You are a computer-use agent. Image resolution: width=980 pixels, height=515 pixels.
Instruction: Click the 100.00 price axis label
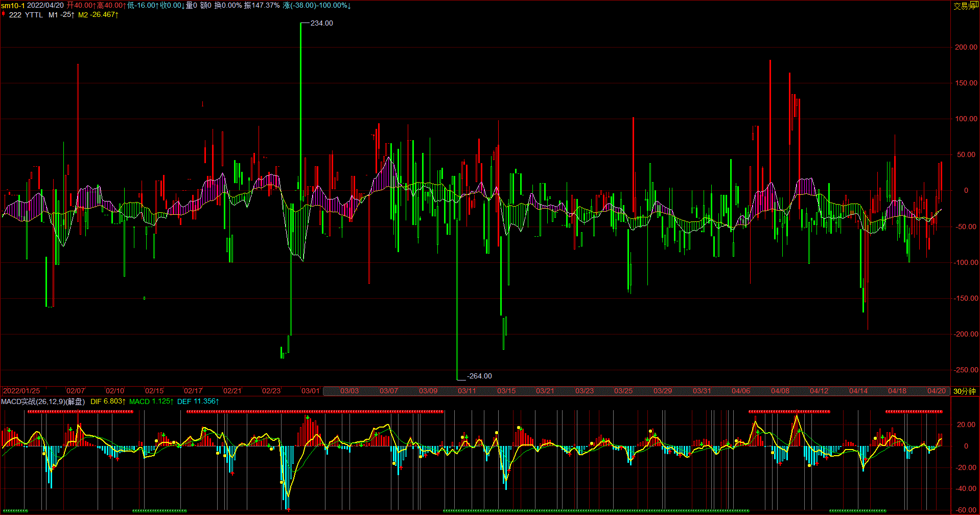(966, 119)
